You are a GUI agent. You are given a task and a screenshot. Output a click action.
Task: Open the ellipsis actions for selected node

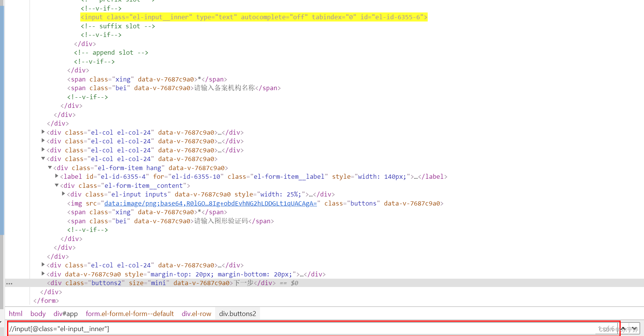9,283
